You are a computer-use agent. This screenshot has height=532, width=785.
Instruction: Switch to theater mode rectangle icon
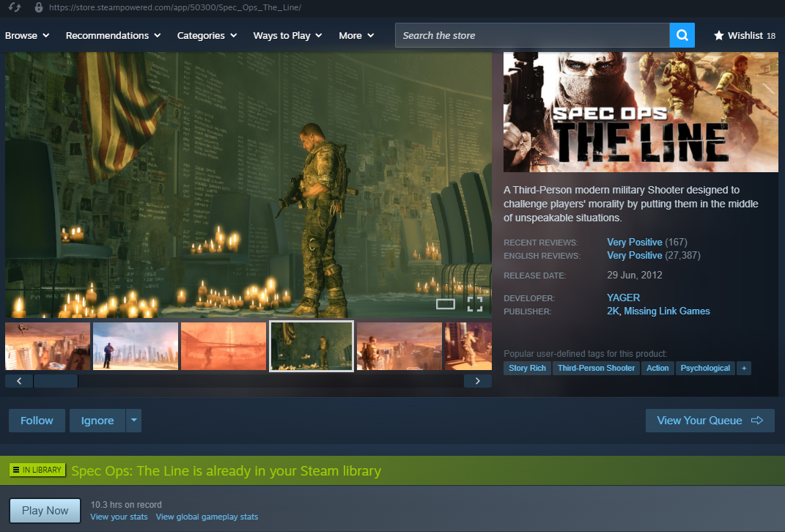[x=445, y=304]
